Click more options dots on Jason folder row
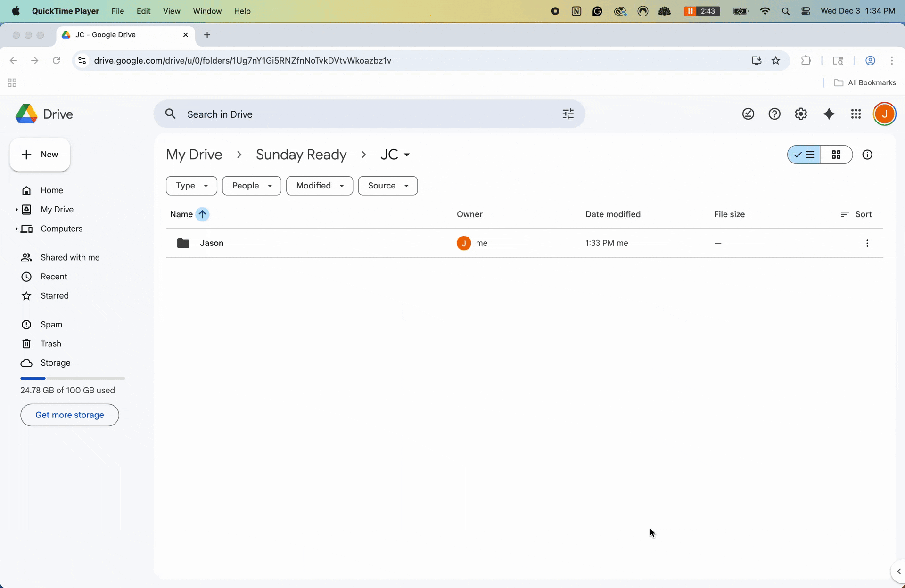This screenshot has width=905, height=588. point(867,243)
